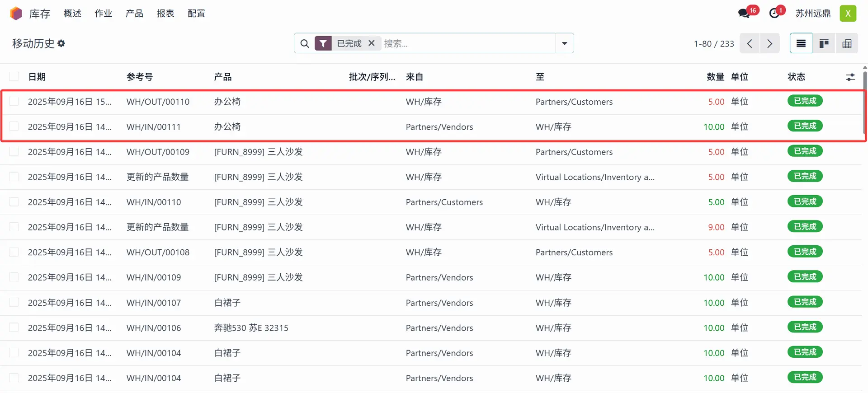Open the activities clock icon
Image resolution: width=868 pixels, height=393 pixels.
(x=774, y=14)
